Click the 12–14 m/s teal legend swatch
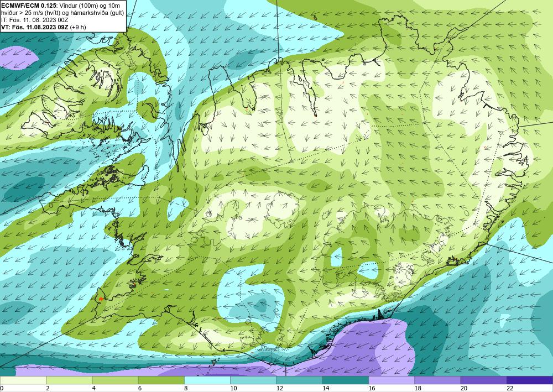The width and height of the screenshot is (553, 392). point(299,380)
